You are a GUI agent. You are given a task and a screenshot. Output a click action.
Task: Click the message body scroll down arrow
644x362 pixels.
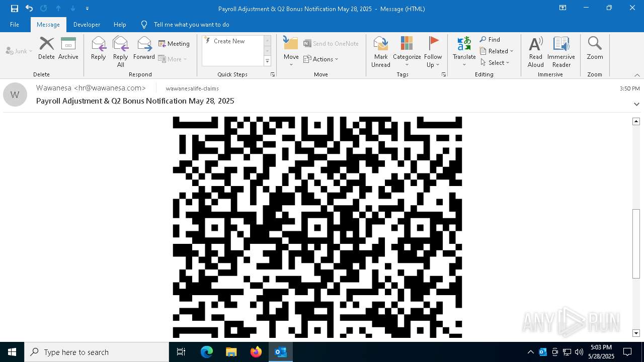click(x=636, y=333)
